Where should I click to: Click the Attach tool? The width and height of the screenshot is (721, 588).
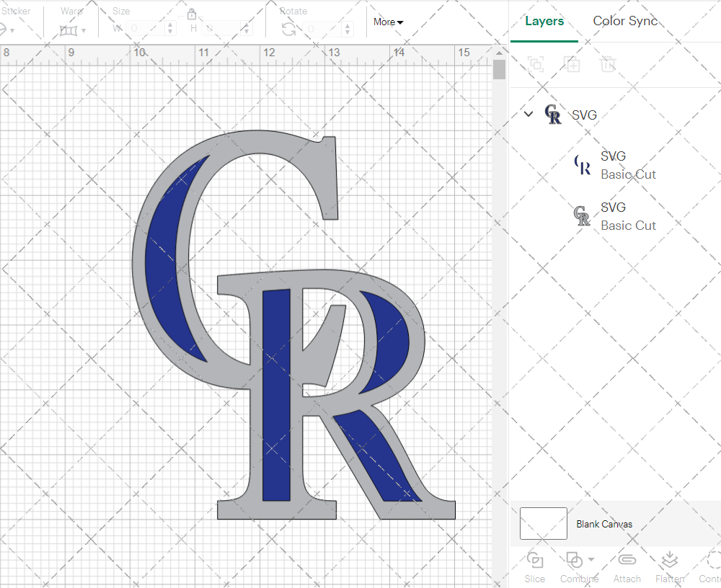pyautogui.click(x=627, y=567)
